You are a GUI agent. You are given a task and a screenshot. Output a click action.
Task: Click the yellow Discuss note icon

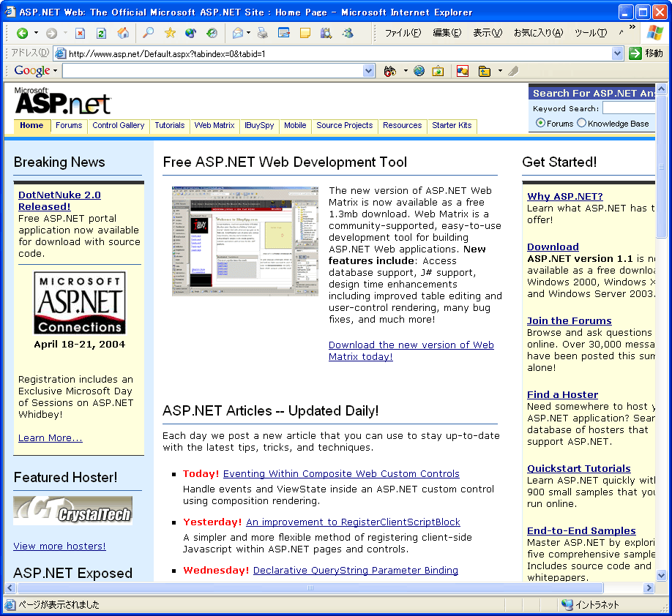click(305, 33)
